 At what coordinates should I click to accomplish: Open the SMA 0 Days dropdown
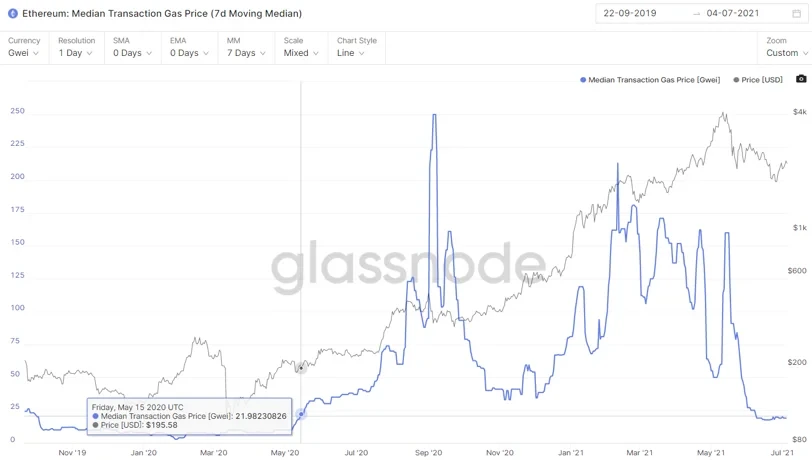pos(132,53)
